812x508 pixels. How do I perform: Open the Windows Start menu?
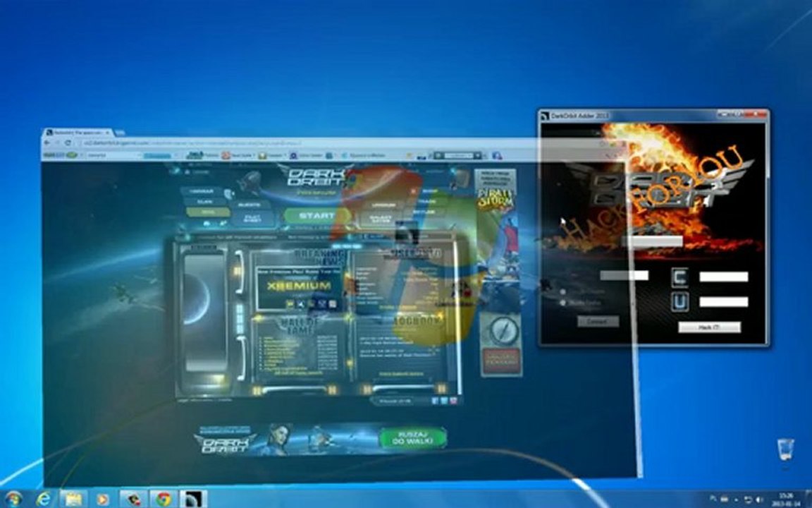[x=13, y=500]
